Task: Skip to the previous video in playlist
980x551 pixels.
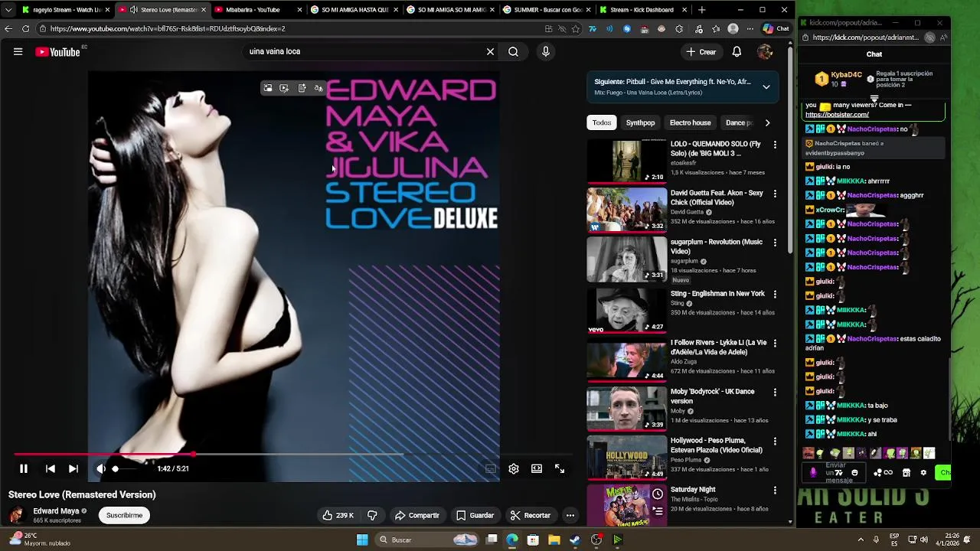Action: pyautogui.click(x=51, y=468)
